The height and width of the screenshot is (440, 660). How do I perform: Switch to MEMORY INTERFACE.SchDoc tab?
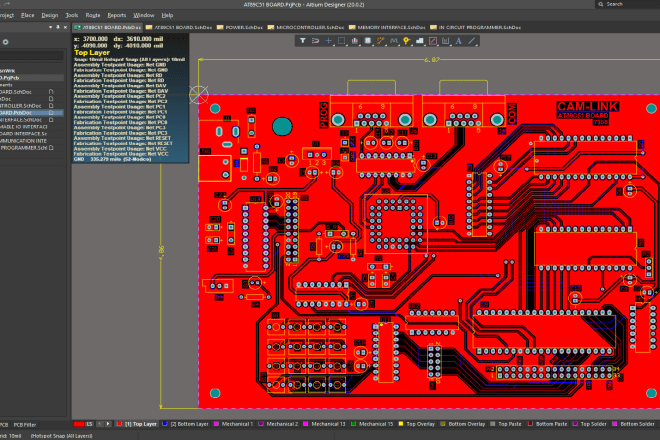[387, 27]
